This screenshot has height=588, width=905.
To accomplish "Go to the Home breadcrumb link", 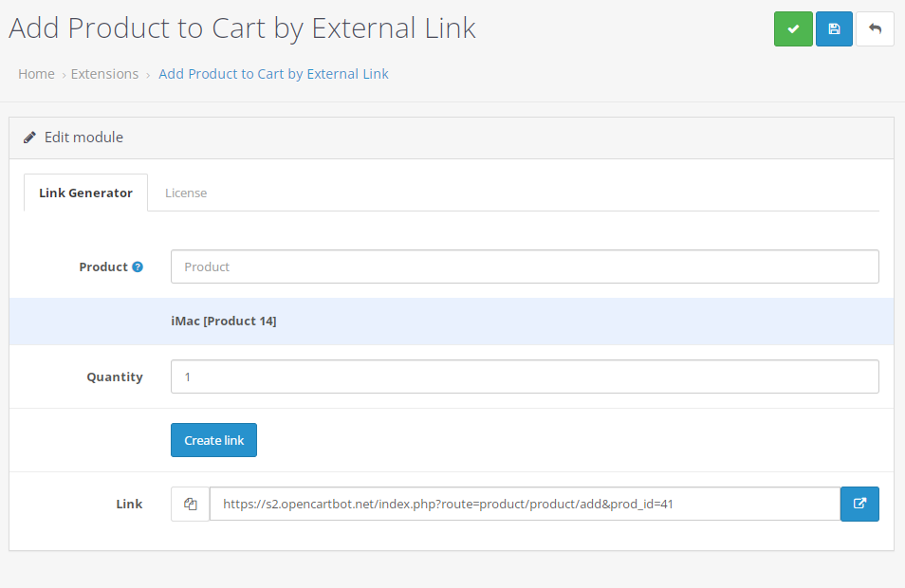I will (x=36, y=74).
